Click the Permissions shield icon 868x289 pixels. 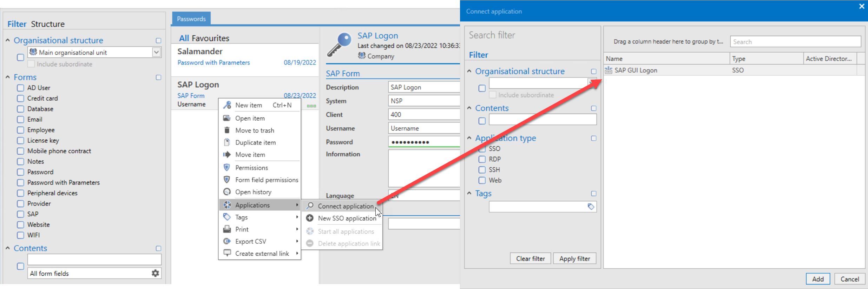point(227,167)
